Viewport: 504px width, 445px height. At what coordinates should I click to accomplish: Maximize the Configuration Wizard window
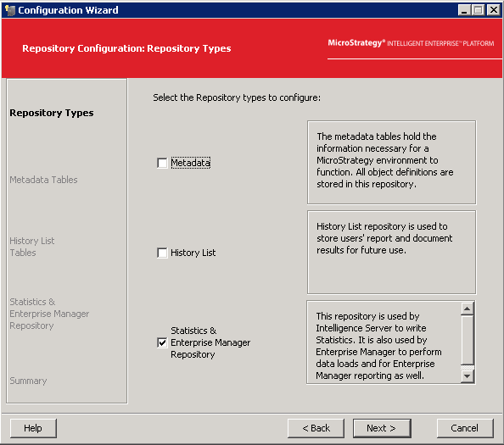479,10
